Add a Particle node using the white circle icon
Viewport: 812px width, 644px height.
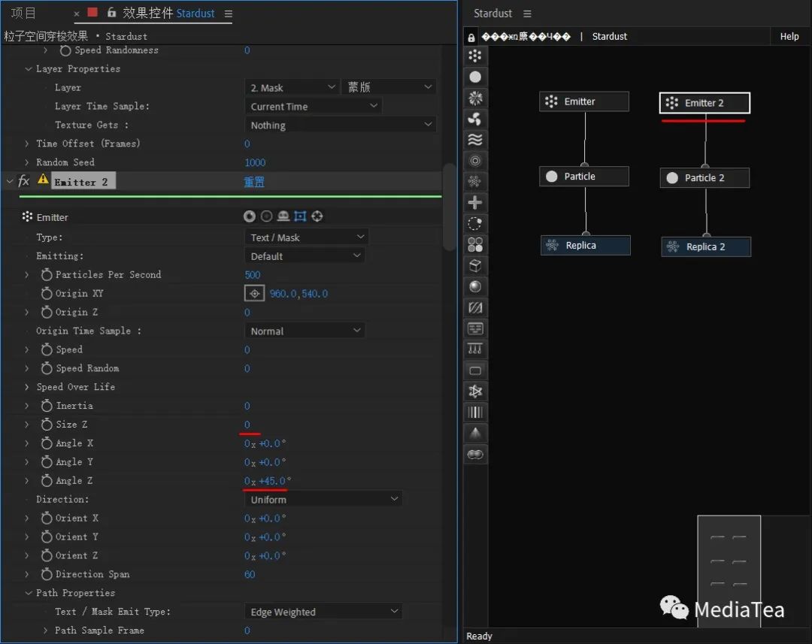click(475, 77)
